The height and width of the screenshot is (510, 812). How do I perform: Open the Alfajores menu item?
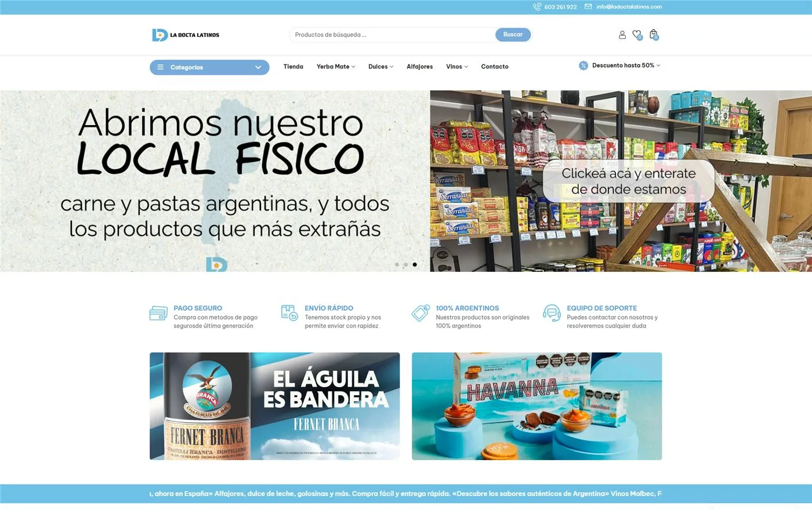coord(419,67)
